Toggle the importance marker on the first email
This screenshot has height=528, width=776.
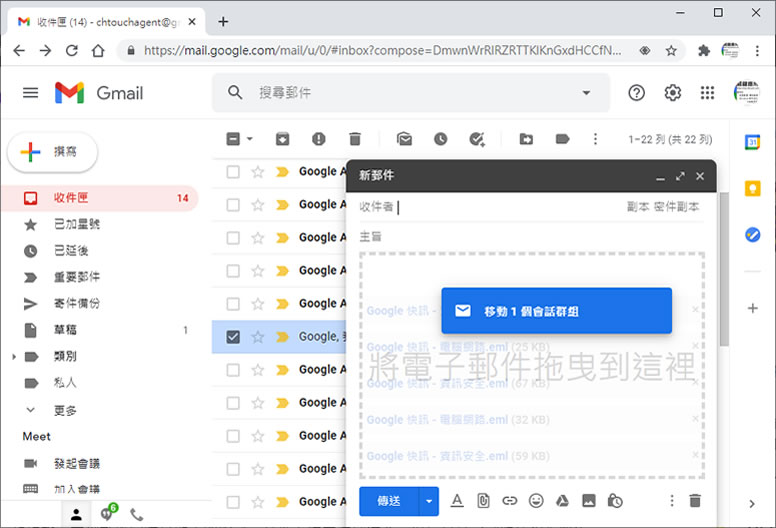tap(282, 172)
